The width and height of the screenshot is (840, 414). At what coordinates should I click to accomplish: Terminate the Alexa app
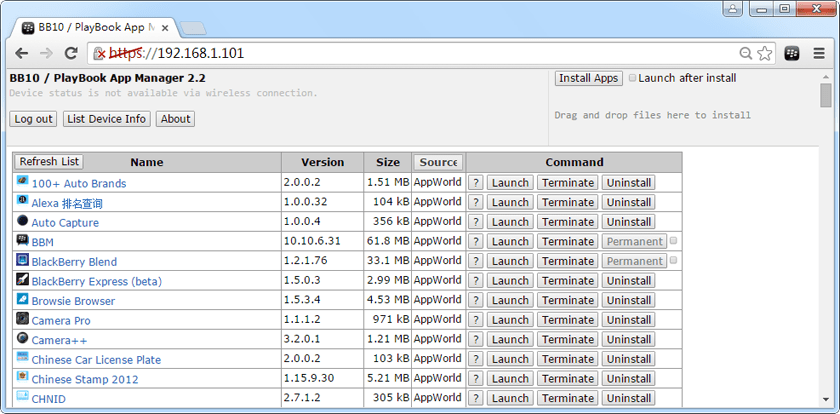567,202
